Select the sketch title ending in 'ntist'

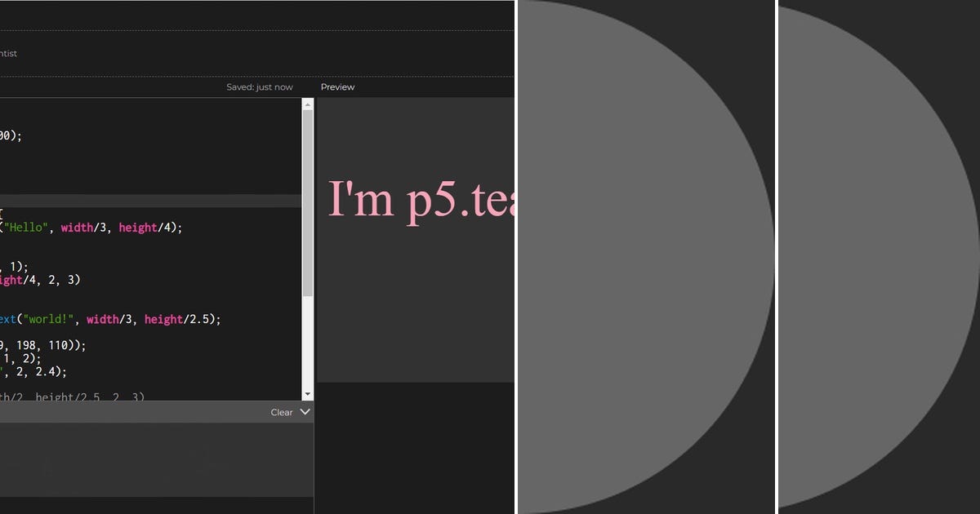[x=8, y=53]
